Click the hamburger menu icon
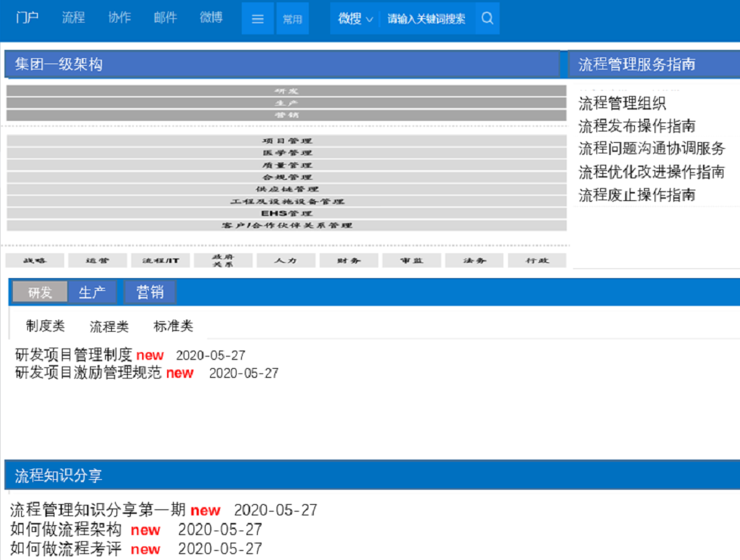This screenshot has width=740, height=560. tap(257, 19)
